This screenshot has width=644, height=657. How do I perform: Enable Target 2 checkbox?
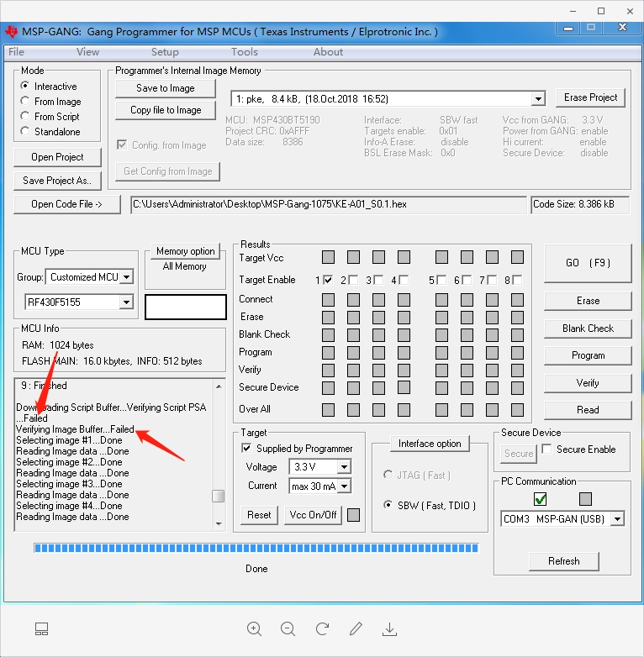point(353,280)
